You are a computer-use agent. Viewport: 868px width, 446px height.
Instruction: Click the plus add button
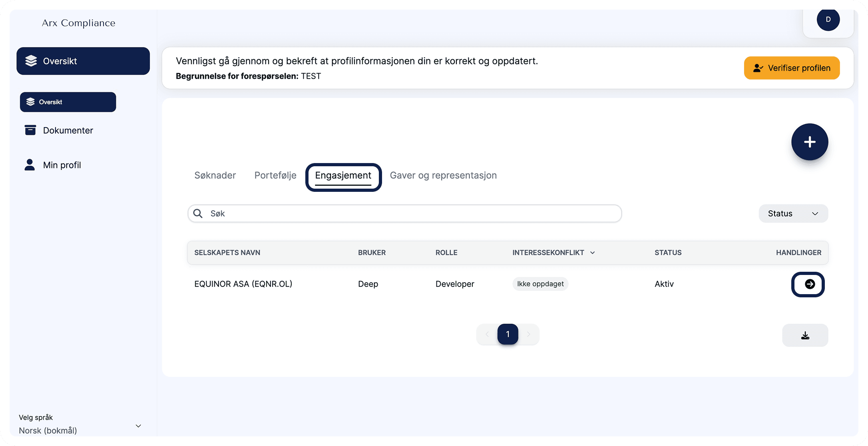pos(809,142)
